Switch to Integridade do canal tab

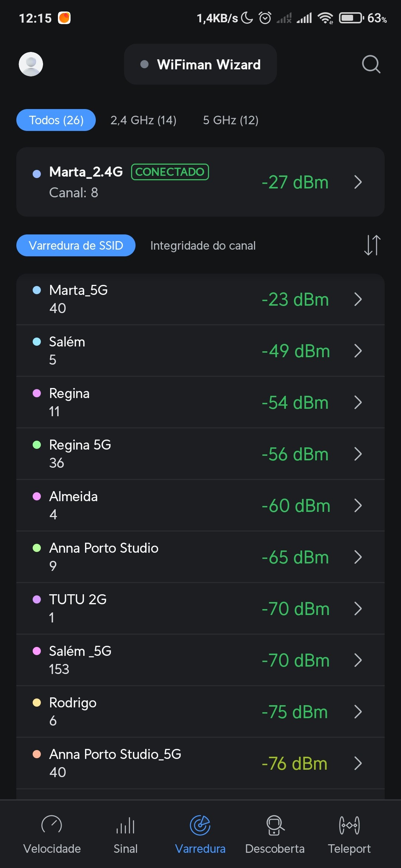203,246
